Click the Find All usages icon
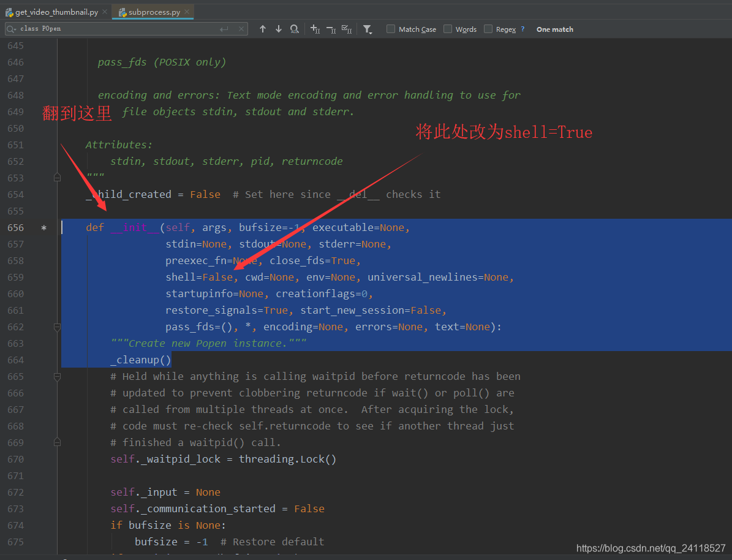 (x=294, y=29)
